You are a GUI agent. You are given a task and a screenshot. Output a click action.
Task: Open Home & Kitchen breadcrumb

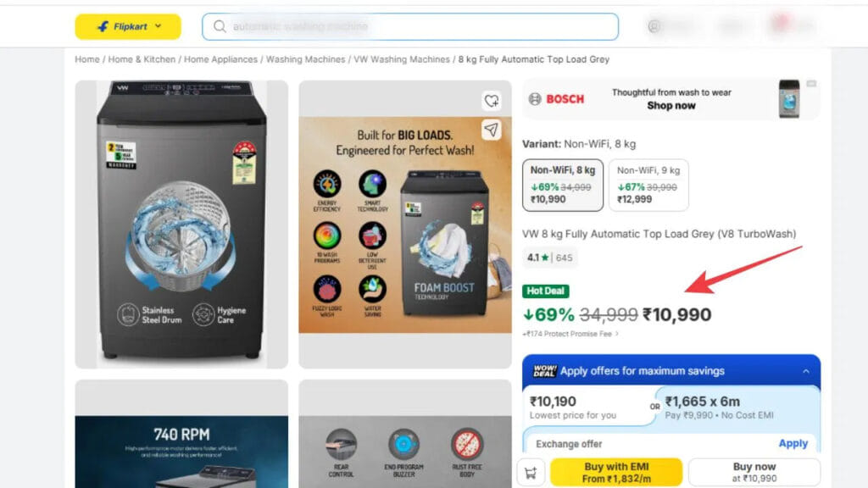pyautogui.click(x=142, y=59)
